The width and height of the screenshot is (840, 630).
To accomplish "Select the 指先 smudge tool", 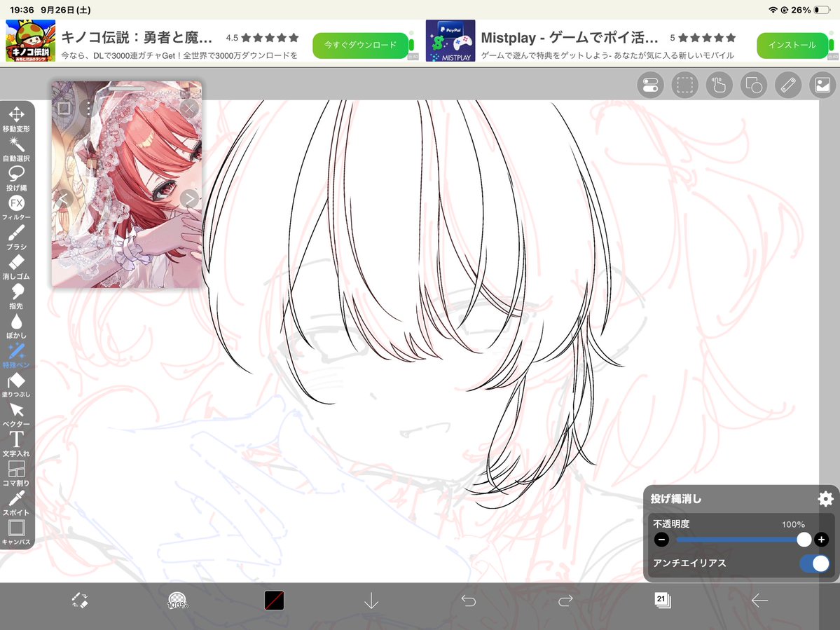I will click(16, 296).
